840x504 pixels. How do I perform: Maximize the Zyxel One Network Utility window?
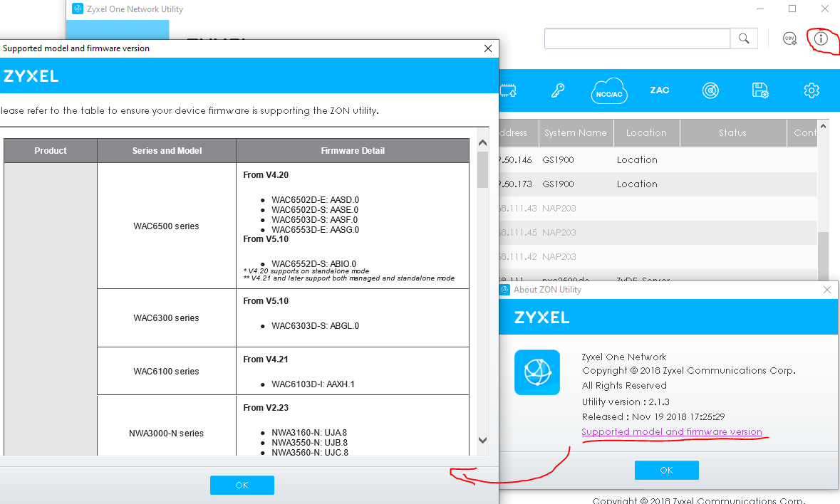(x=792, y=9)
